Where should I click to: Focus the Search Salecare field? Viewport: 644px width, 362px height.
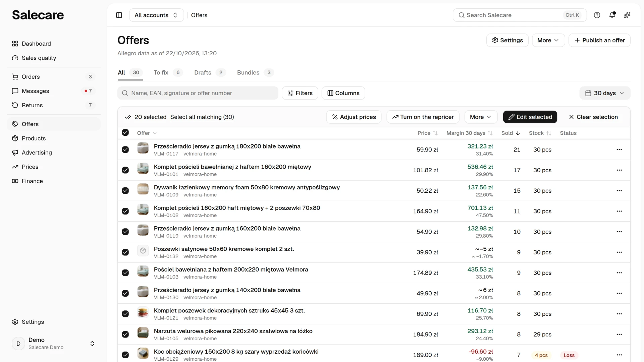point(520,15)
